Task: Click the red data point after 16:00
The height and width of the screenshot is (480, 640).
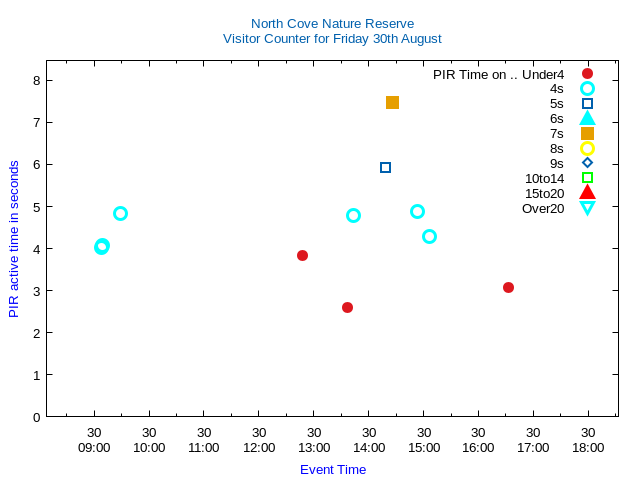Action: point(508,287)
